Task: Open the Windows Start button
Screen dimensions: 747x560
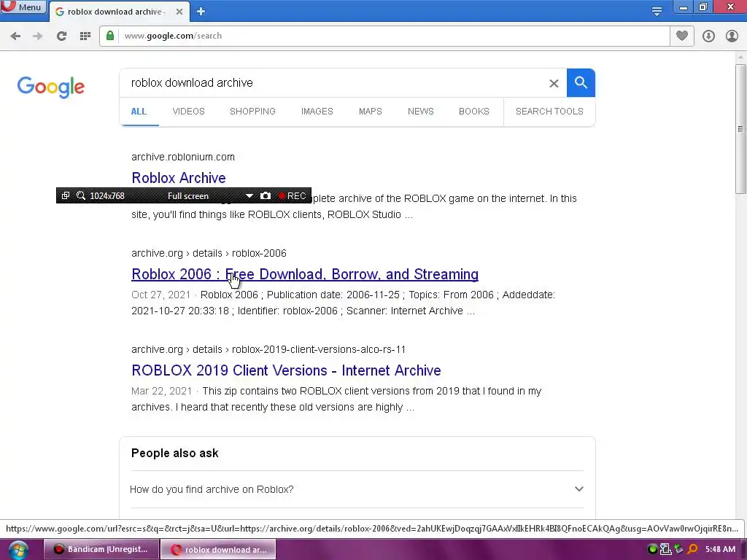Action: [x=18, y=550]
